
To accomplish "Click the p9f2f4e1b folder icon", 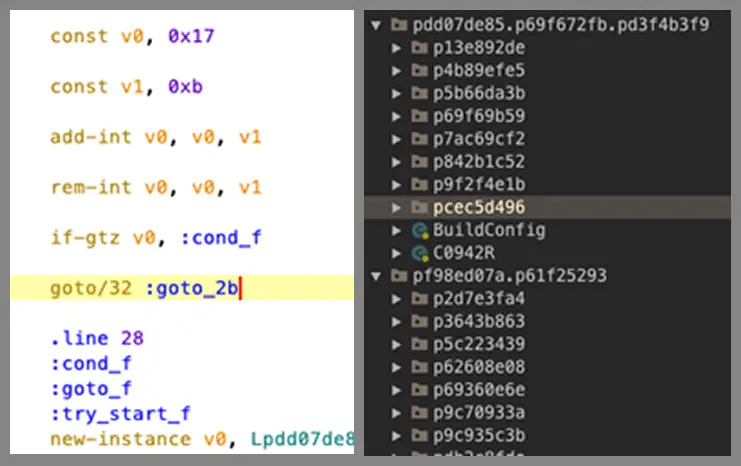I will pyautogui.click(x=419, y=184).
